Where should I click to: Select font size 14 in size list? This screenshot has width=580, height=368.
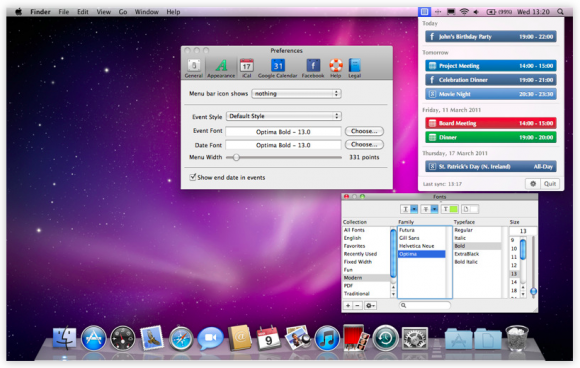tap(514, 282)
